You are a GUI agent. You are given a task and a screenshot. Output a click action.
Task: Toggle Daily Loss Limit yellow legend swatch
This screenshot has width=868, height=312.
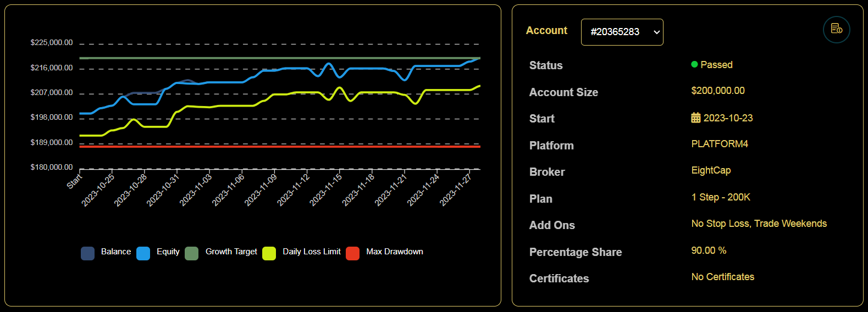pos(269,253)
